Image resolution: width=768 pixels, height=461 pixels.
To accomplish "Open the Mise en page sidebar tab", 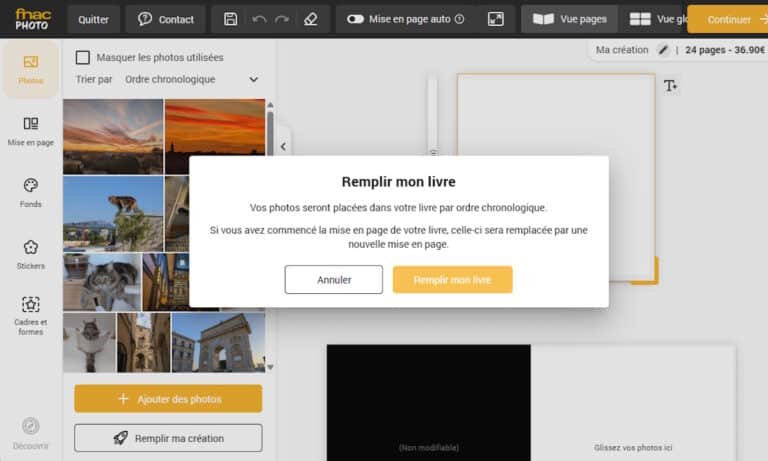I will pyautogui.click(x=30, y=131).
